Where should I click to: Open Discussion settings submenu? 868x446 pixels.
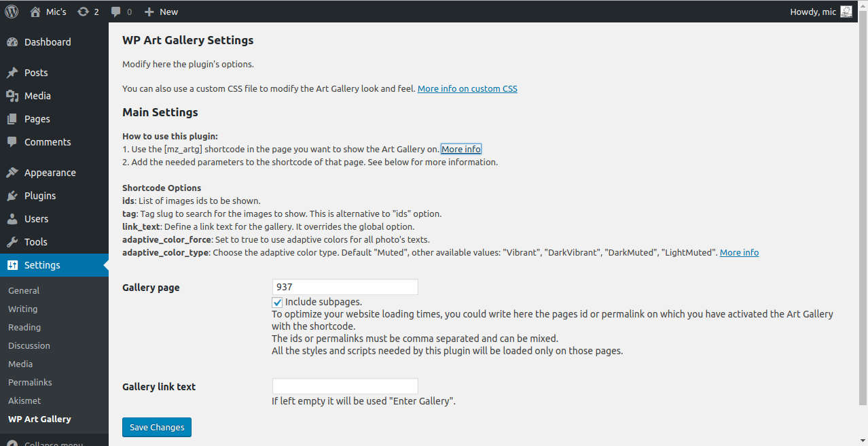29,345
